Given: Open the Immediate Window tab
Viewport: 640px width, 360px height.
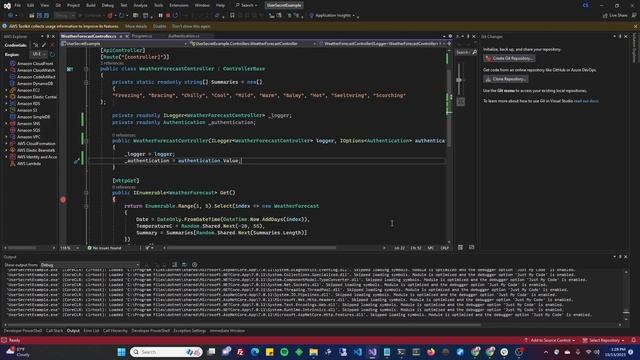Looking at the screenshot, I should point(227,331).
